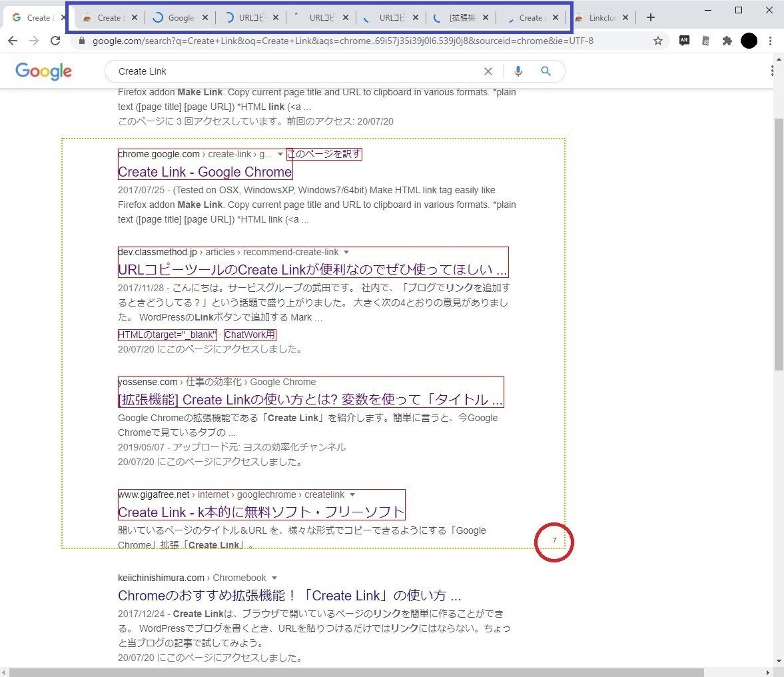The image size is (784, 677).
Task: Click the forward navigation arrow
Action: click(34, 41)
